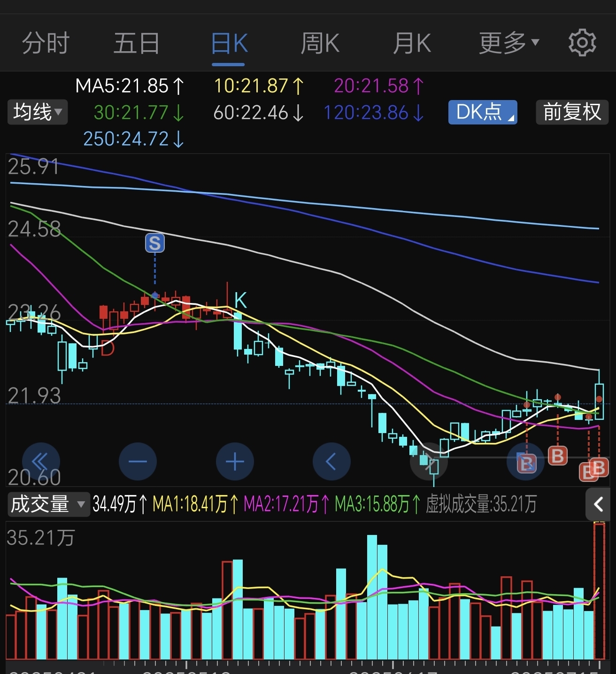The height and width of the screenshot is (674, 616).
Task: Tap the 24.58 price axis label
Action: pyautogui.click(x=34, y=229)
